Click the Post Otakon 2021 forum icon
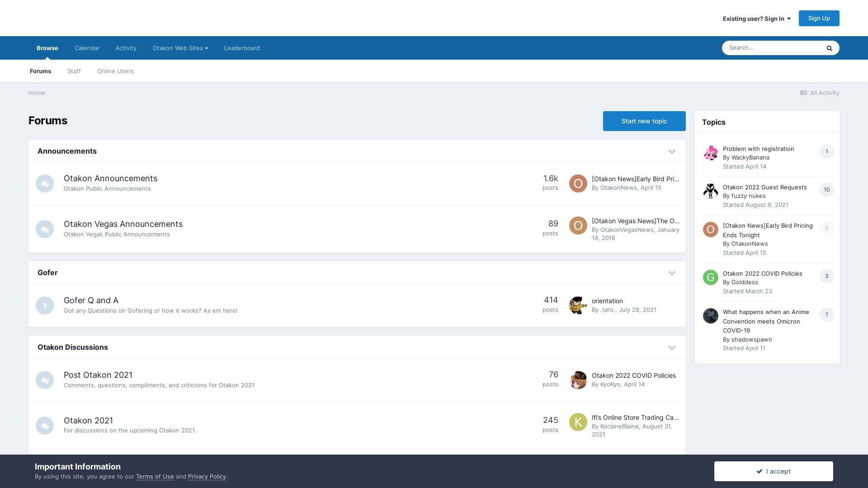The height and width of the screenshot is (488, 868). coord(45,380)
